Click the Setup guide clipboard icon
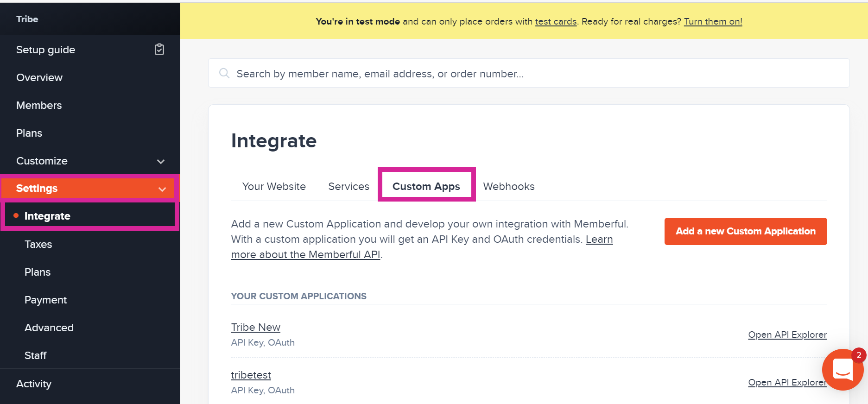 [159, 49]
